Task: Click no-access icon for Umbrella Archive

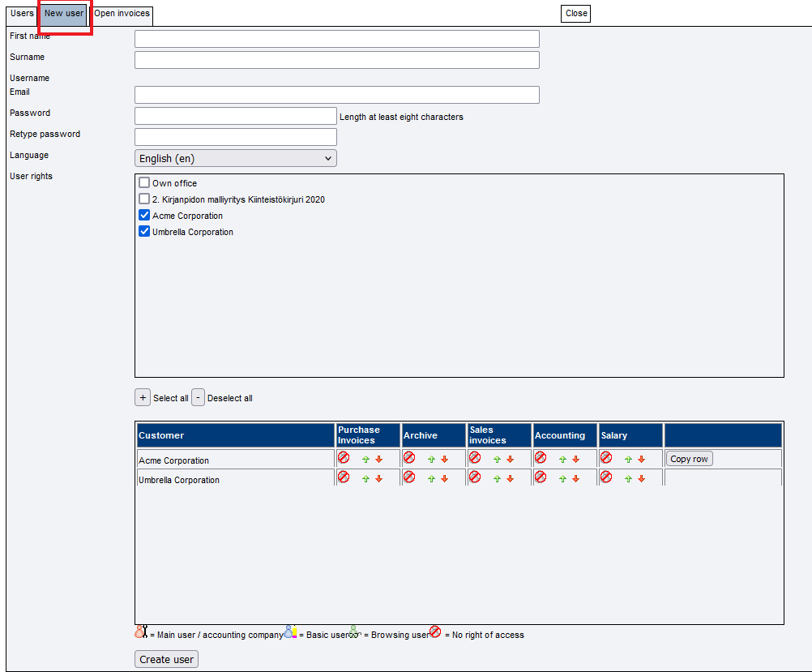Action: (x=409, y=477)
